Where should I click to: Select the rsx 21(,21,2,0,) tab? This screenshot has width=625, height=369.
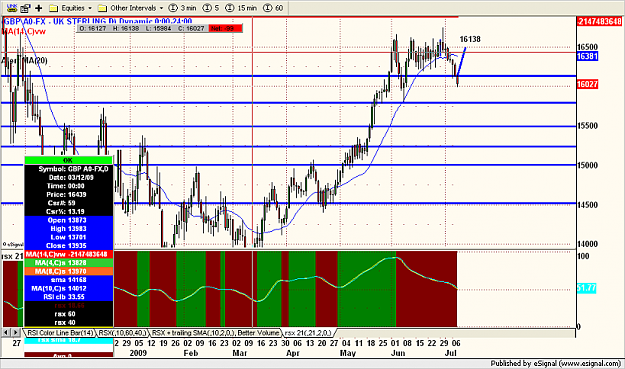pyautogui.click(x=308, y=332)
